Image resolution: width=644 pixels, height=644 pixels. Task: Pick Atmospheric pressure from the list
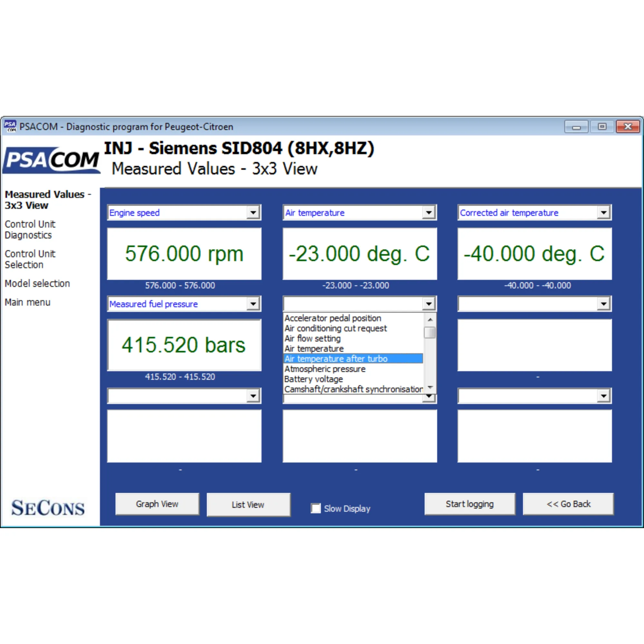click(x=325, y=369)
